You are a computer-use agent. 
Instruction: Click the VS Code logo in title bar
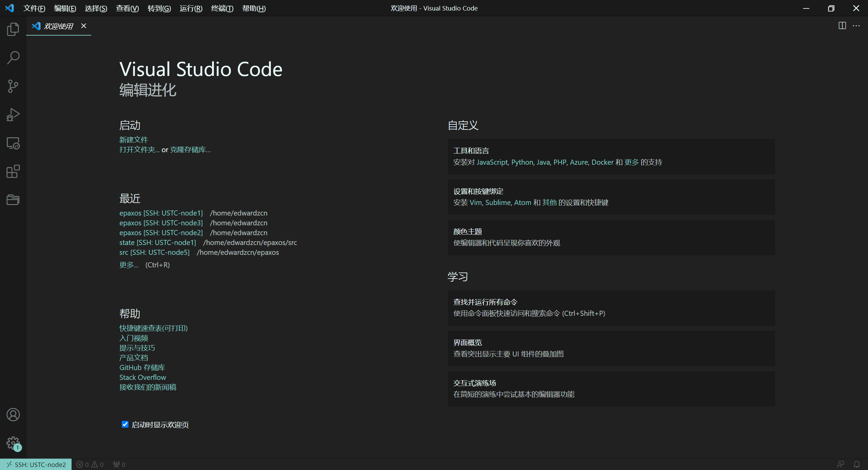9,8
